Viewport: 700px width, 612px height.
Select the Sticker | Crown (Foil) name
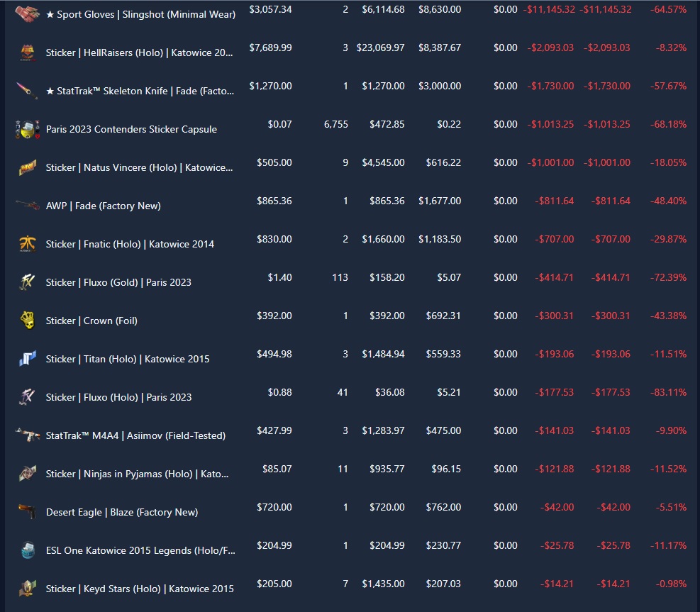pos(91,321)
